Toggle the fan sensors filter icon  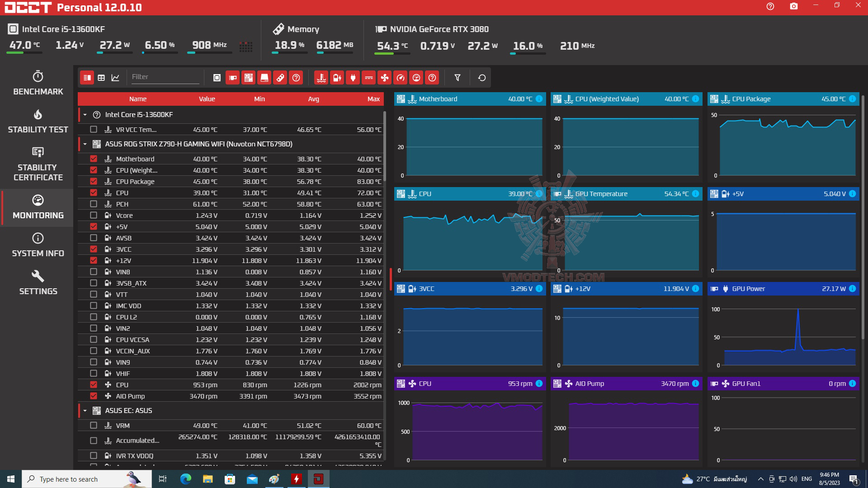click(x=385, y=78)
